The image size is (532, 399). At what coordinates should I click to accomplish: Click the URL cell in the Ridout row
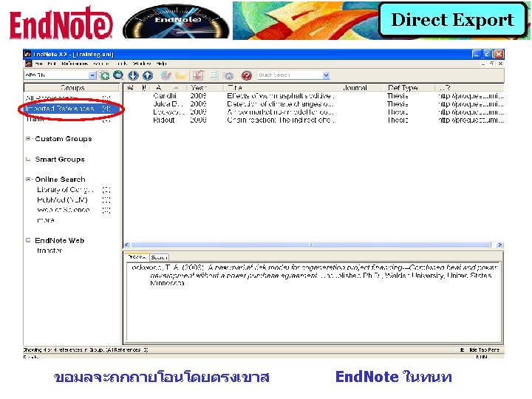point(471,120)
